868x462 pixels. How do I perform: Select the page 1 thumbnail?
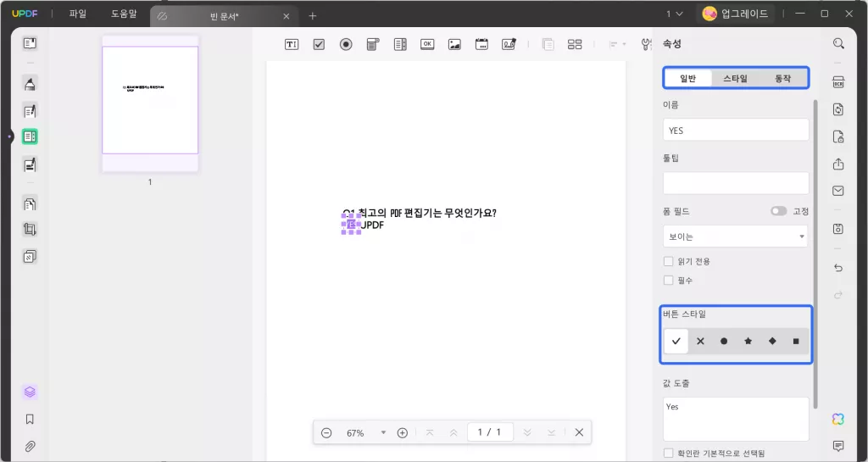[x=150, y=104]
